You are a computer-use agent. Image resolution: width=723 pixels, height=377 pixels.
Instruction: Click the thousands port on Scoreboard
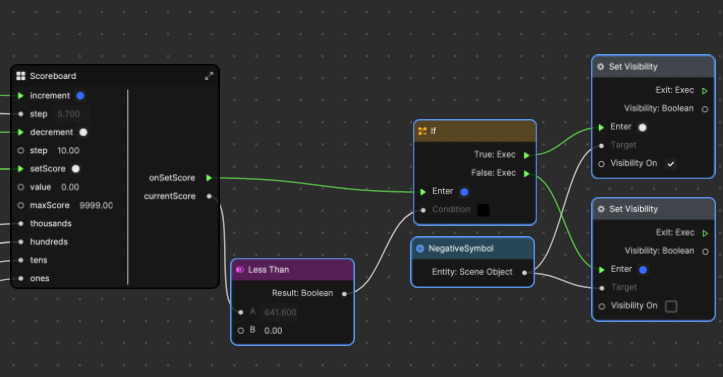[21, 224]
